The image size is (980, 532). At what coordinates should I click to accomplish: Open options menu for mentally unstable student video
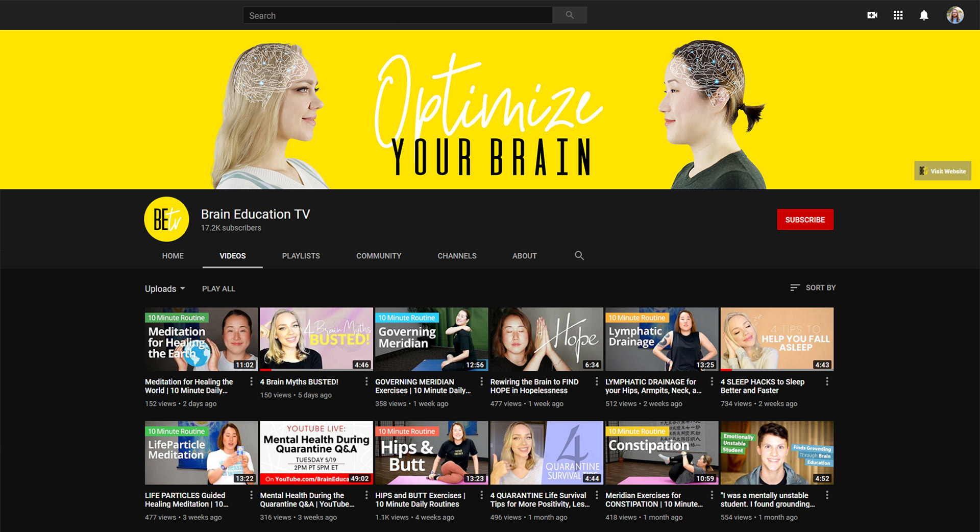pos(827,495)
